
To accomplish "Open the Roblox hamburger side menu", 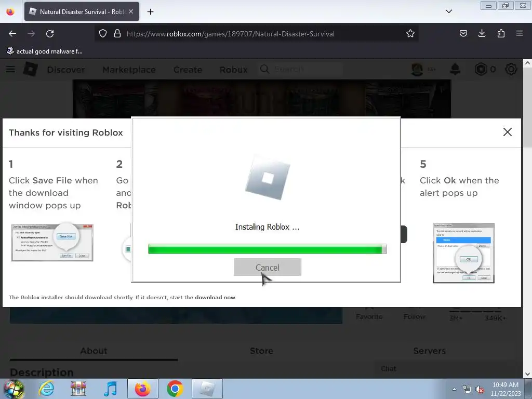I will [10, 69].
